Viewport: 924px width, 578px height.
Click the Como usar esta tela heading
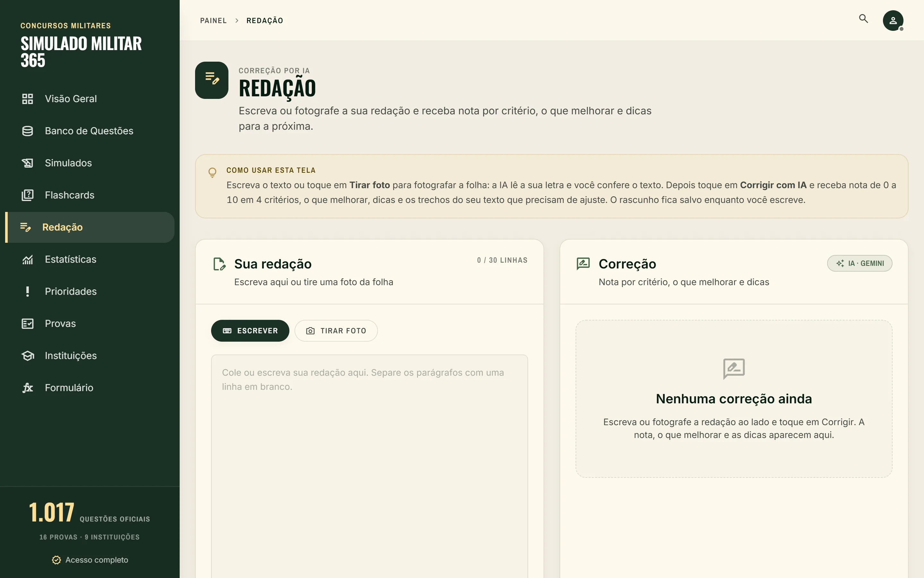click(271, 171)
